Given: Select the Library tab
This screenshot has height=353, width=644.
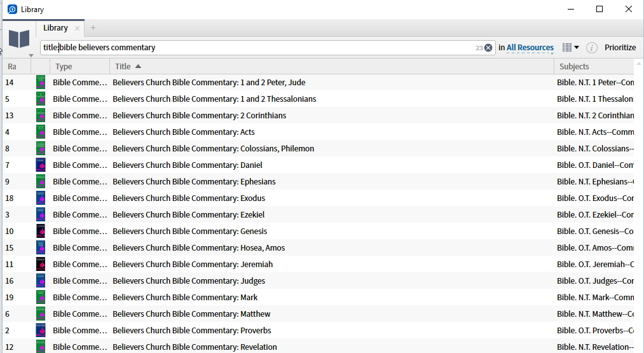Looking at the screenshot, I should point(55,28).
